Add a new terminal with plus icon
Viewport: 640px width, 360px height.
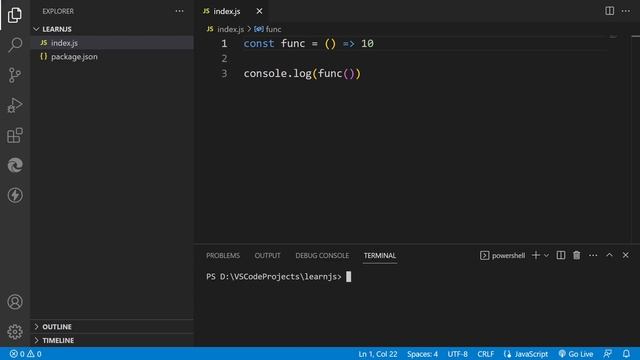pyautogui.click(x=536, y=255)
